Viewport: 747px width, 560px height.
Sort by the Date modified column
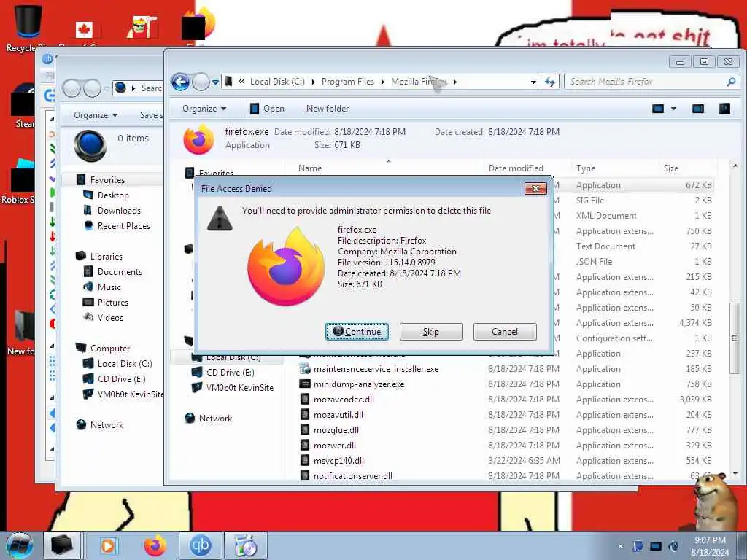pyautogui.click(x=516, y=168)
